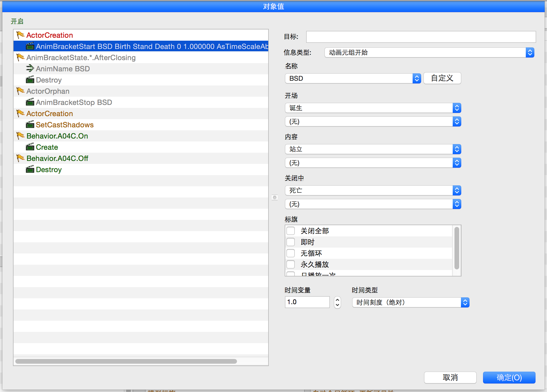Screen dimensions: 547x392
Task: Click the flag icon beside orange ActorCreation
Action: [x=20, y=113]
